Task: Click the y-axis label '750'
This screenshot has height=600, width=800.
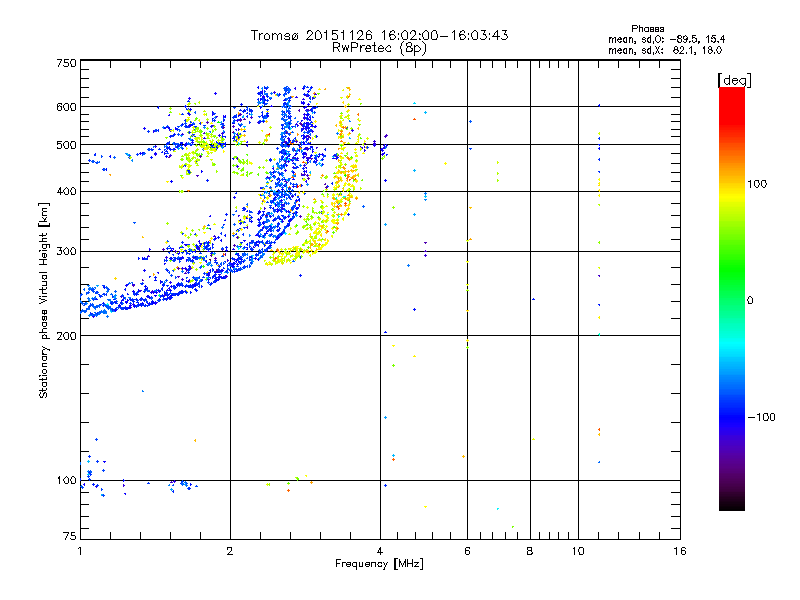Action: [x=66, y=63]
